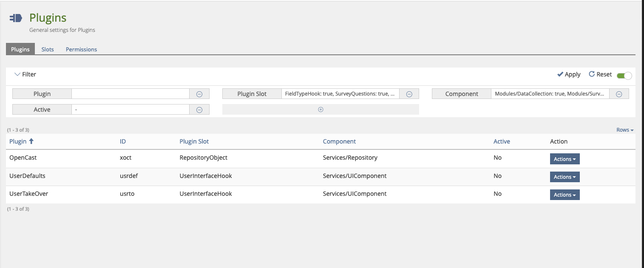Remove the Active filter minus icon
Viewport: 644px width, 268px height.
click(199, 110)
